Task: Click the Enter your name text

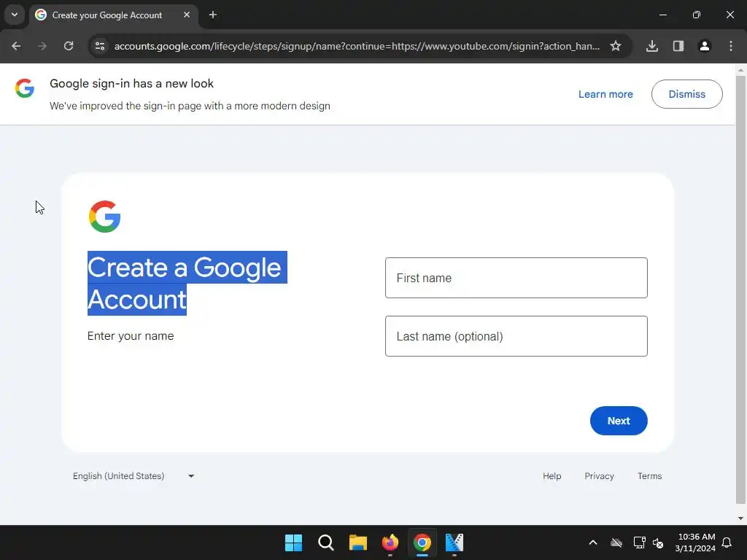Action: (x=131, y=336)
